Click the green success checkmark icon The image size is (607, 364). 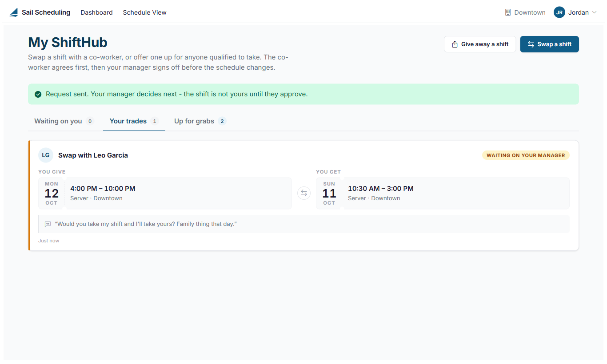38,94
